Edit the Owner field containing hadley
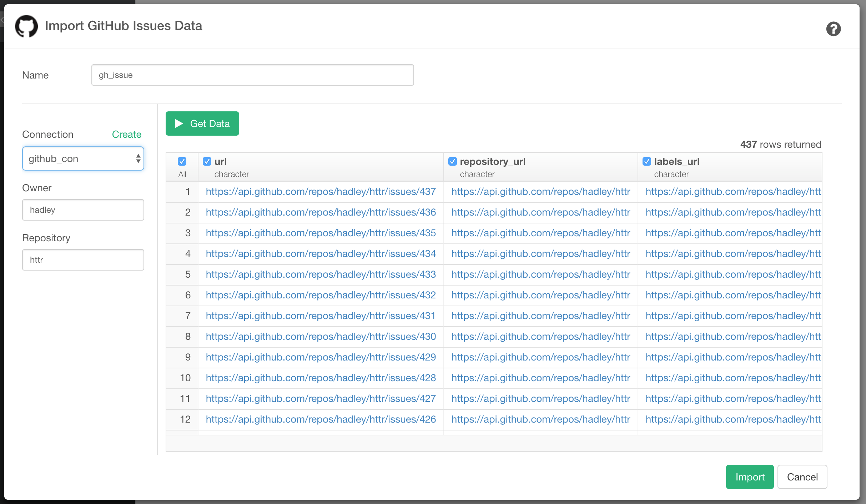Viewport: 866px width, 504px height. 83,210
